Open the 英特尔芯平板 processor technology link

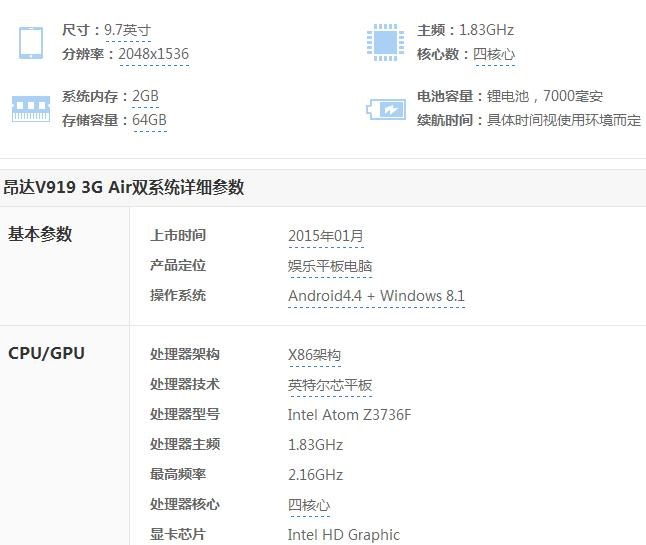tap(330, 385)
